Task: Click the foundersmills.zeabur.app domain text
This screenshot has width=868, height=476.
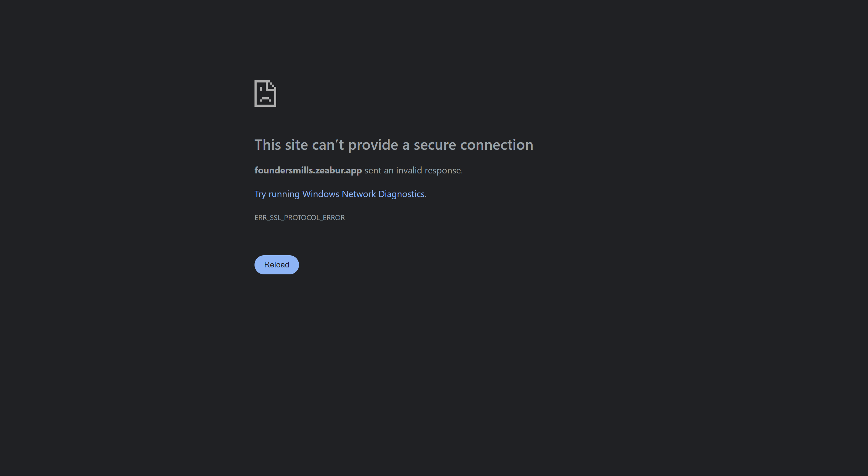Action: coord(308,170)
